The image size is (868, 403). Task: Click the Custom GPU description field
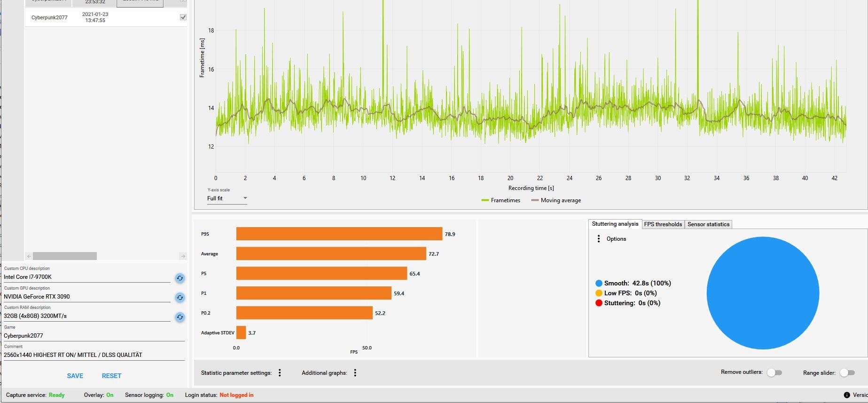click(87, 297)
